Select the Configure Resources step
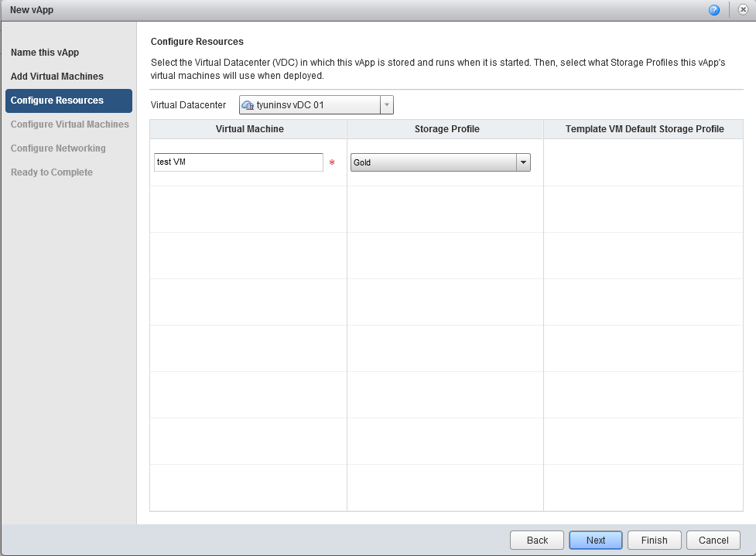The width and height of the screenshot is (756, 556). point(57,101)
